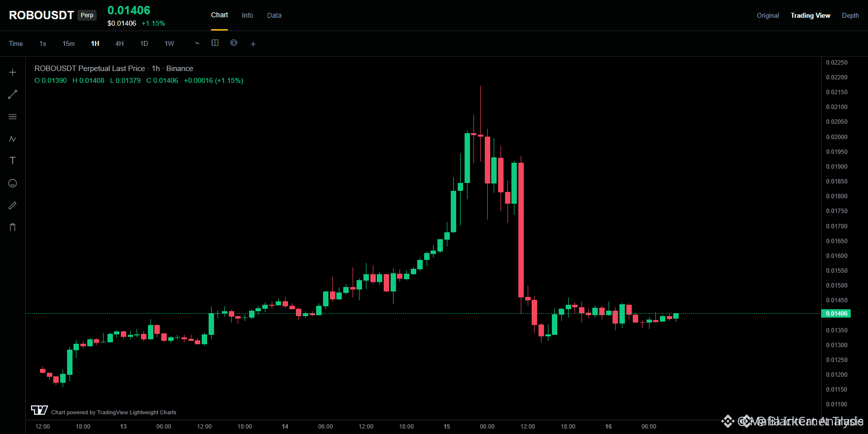Select the pencil drawing tool
Image resolution: width=868 pixels, height=434 pixels.
13,206
